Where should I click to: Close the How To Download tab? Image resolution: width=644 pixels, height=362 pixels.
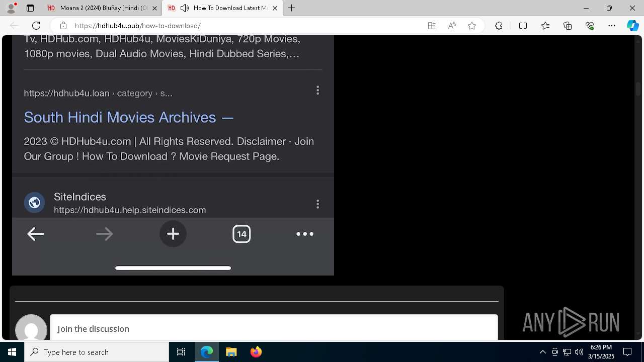pos(275,8)
